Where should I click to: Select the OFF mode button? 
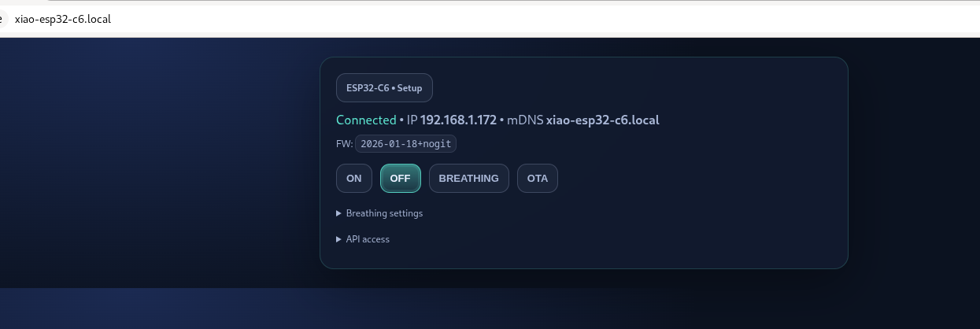401,178
